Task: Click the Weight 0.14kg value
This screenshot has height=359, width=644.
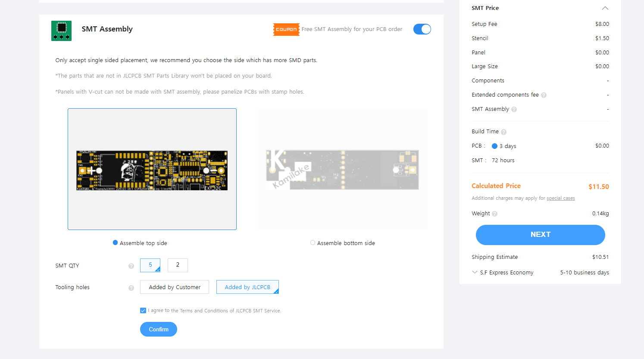Action: [x=600, y=214]
